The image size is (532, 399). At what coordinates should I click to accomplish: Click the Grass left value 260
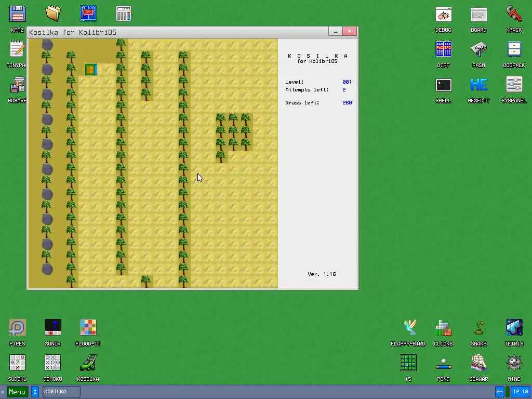coord(347,102)
